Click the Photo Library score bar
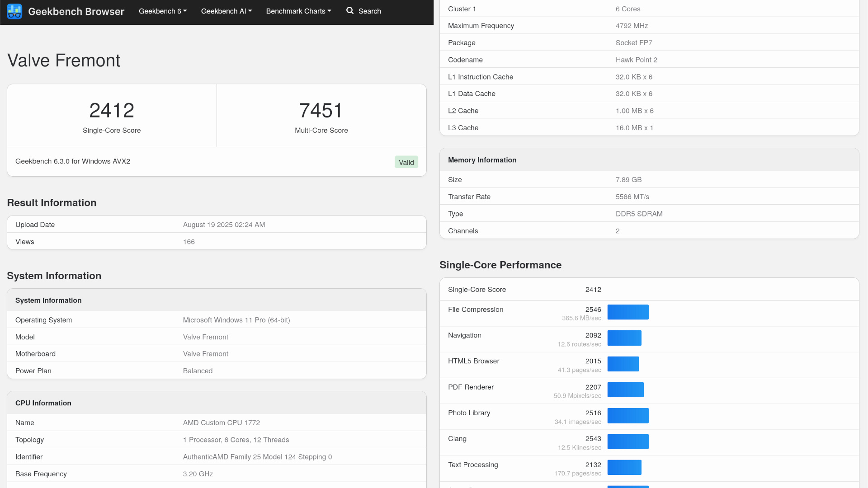The height and width of the screenshot is (488, 868). click(628, 416)
